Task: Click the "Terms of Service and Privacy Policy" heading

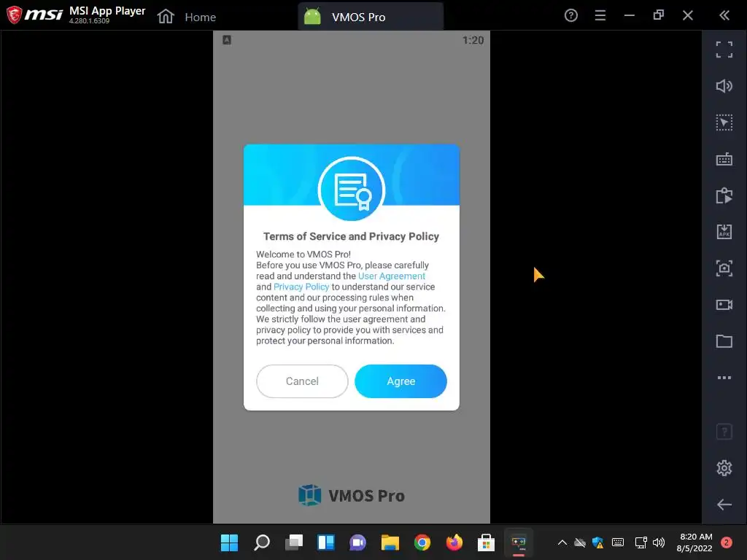Action: coord(351,236)
